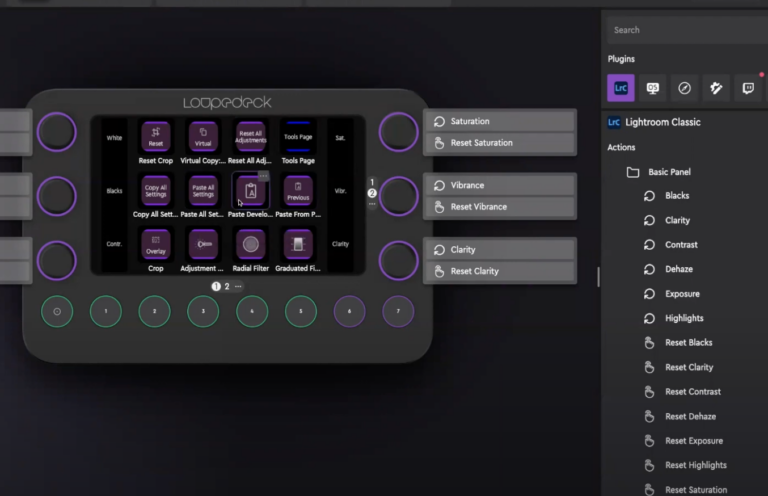
Task: Click the Lightroom Classic plugin header
Action: 654,122
